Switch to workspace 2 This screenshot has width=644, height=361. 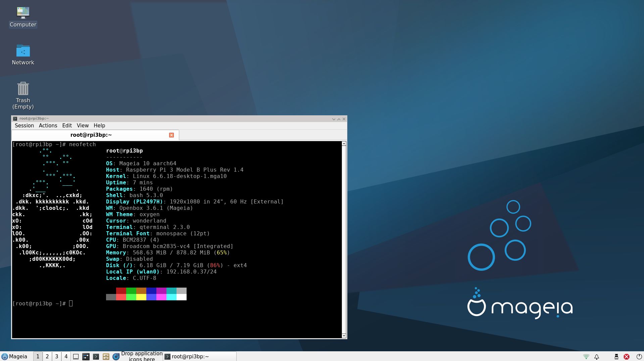pyautogui.click(x=47, y=357)
